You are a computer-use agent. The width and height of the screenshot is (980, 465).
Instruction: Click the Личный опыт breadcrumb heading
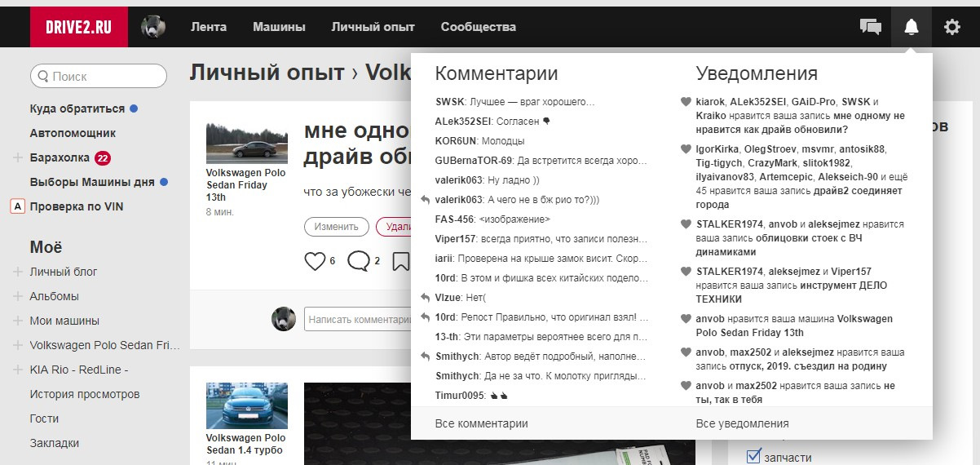pyautogui.click(x=267, y=72)
